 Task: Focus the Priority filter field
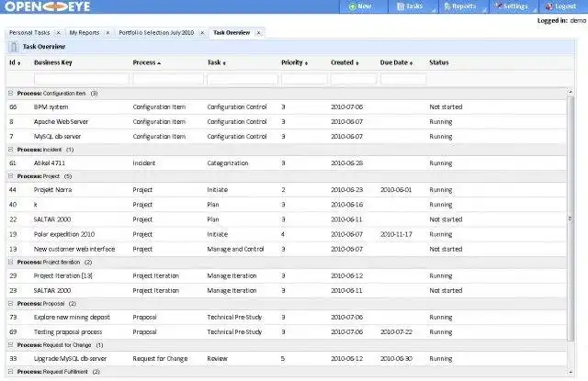(x=304, y=79)
